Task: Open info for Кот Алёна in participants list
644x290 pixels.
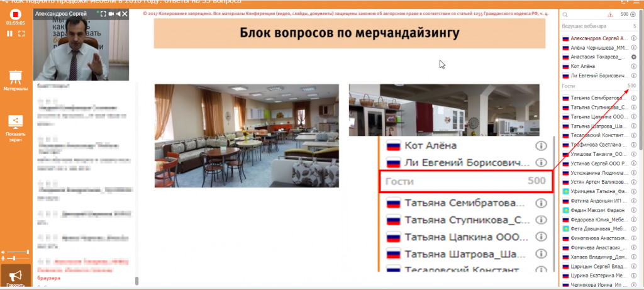Action: (633, 66)
